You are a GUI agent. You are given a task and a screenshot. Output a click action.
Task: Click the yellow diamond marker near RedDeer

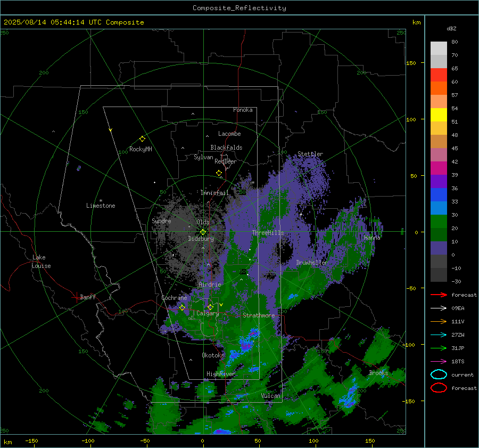click(219, 173)
